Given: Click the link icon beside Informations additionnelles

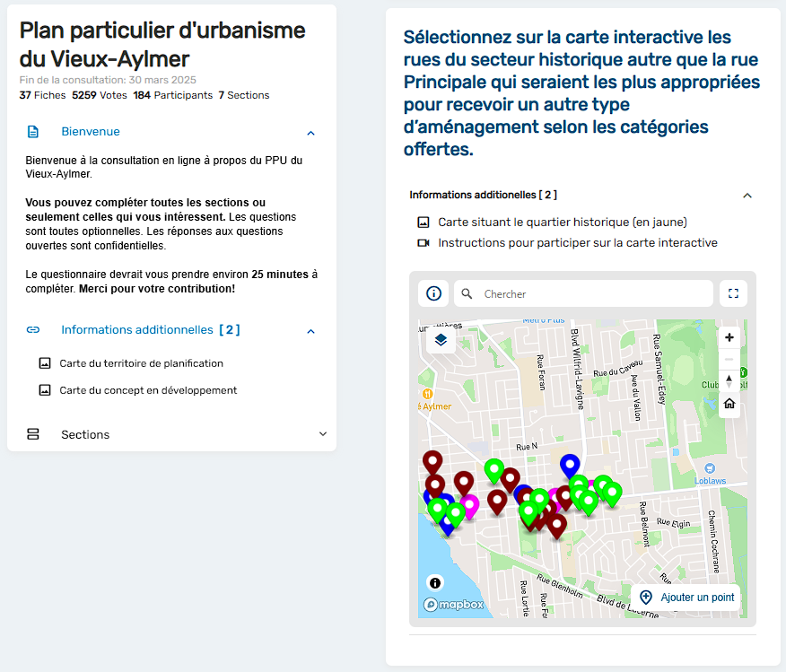Looking at the screenshot, I should [33, 330].
